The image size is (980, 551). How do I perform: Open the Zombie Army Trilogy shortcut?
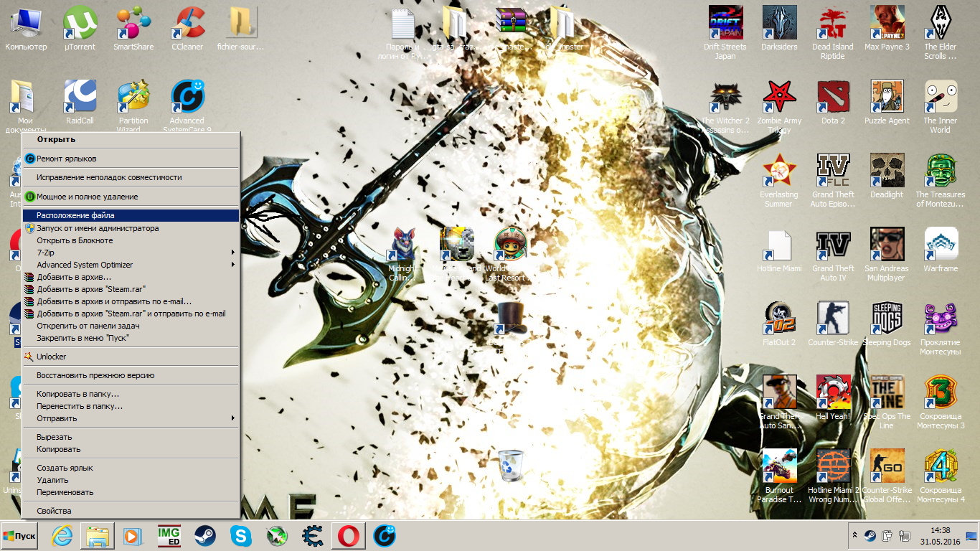(x=779, y=106)
